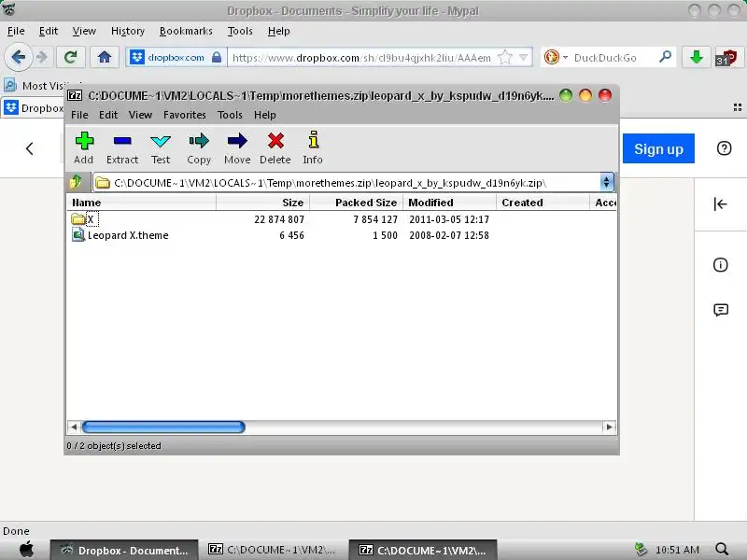Open the browser home page
This screenshot has height=560, width=747.
(x=105, y=58)
